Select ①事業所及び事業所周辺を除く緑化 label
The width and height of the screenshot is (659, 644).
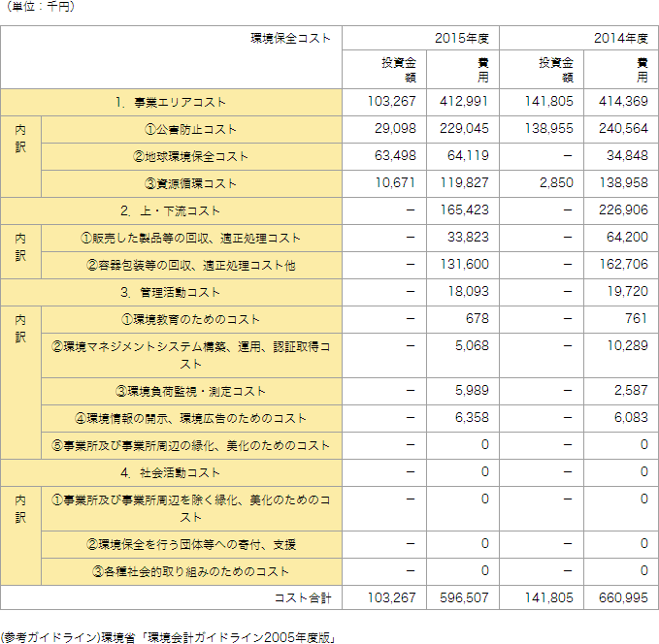191,508
